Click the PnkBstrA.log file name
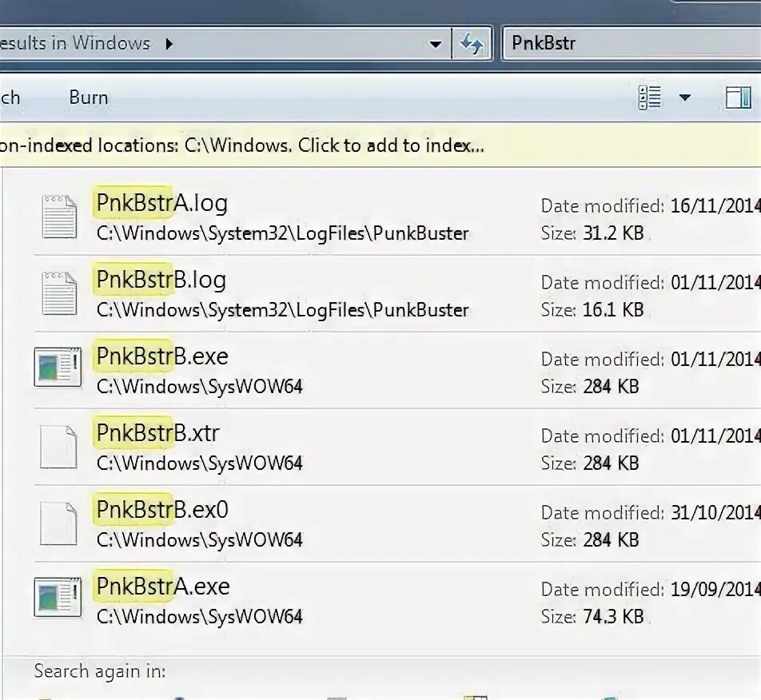Viewport: 761px width, 700px height. point(161,203)
